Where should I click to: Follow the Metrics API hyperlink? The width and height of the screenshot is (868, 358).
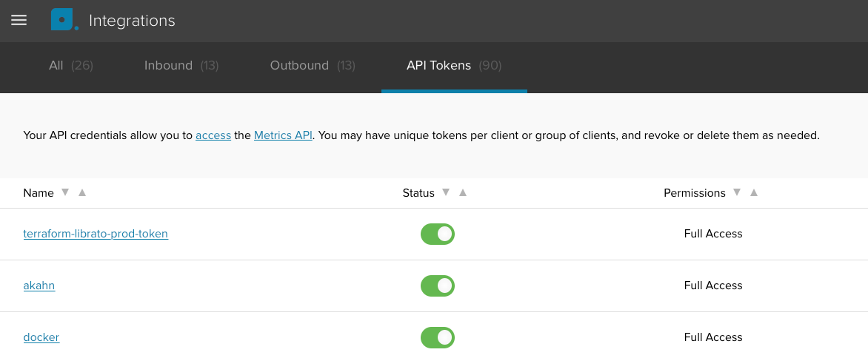pos(284,135)
